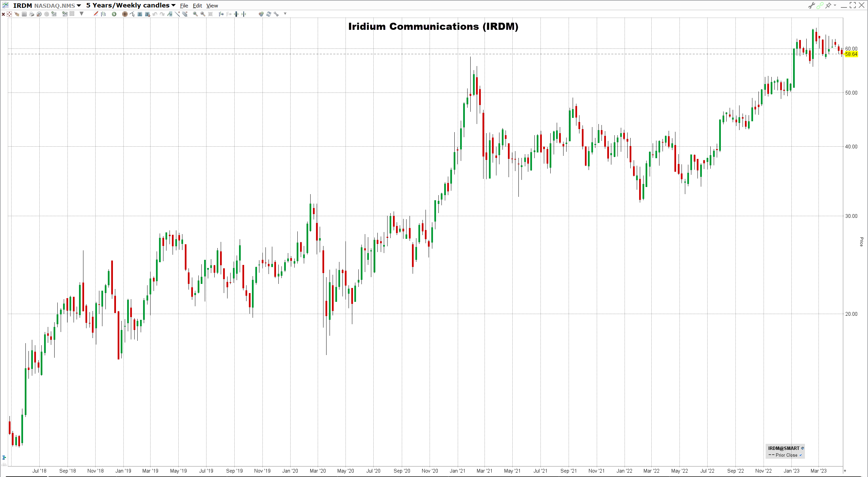Click the Jul '18 date axis label
The width and height of the screenshot is (868, 477).
(x=39, y=471)
